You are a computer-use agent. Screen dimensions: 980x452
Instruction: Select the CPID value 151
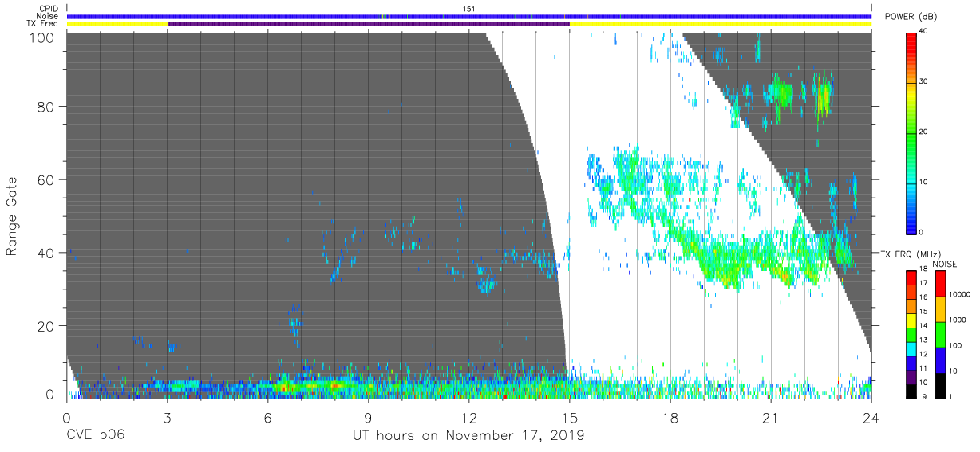click(x=468, y=9)
